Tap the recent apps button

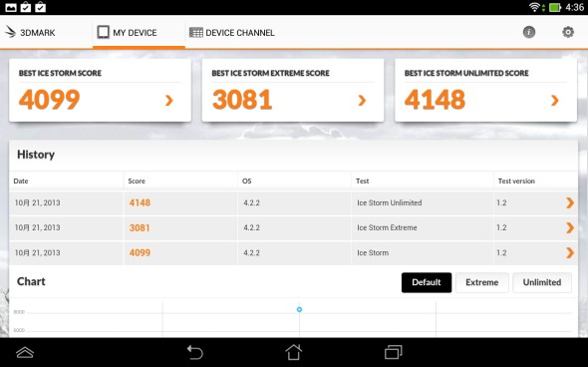394,352
